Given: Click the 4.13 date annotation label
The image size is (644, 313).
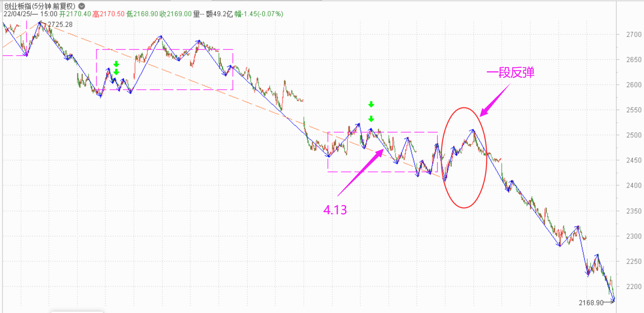Looking at the screenshot, I should (335, 210).
